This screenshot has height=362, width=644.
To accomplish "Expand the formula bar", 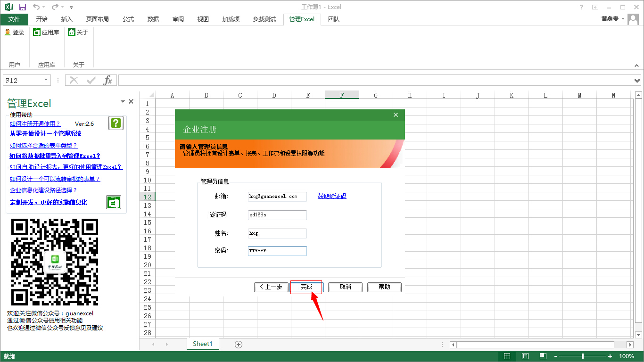I will 637,81.
